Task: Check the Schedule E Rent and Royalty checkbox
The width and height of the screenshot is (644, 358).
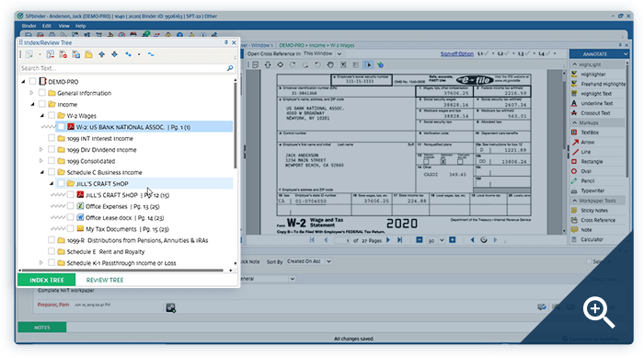Action: 52,251
